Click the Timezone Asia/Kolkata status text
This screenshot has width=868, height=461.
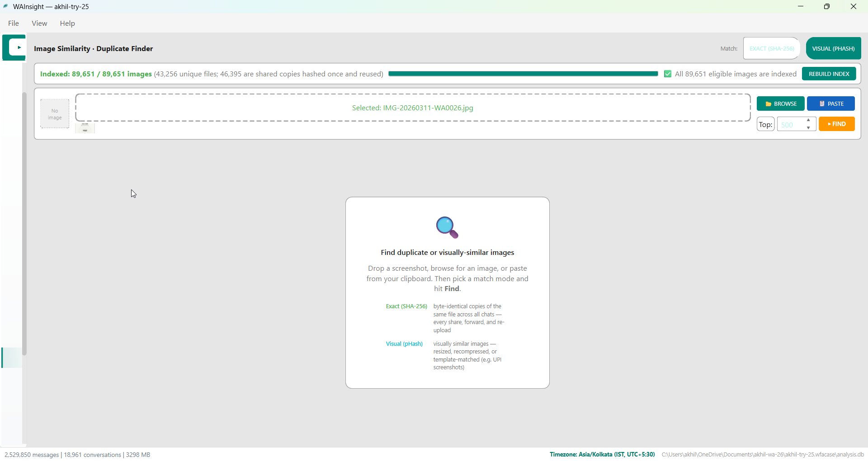pos(602,454)
